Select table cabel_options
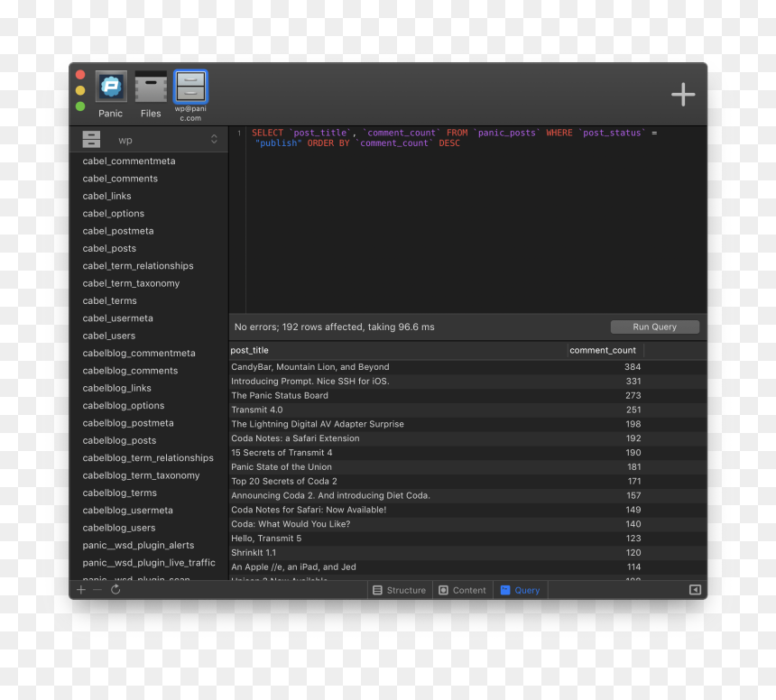Screen dimensions: 776x700 pos(149,213)
